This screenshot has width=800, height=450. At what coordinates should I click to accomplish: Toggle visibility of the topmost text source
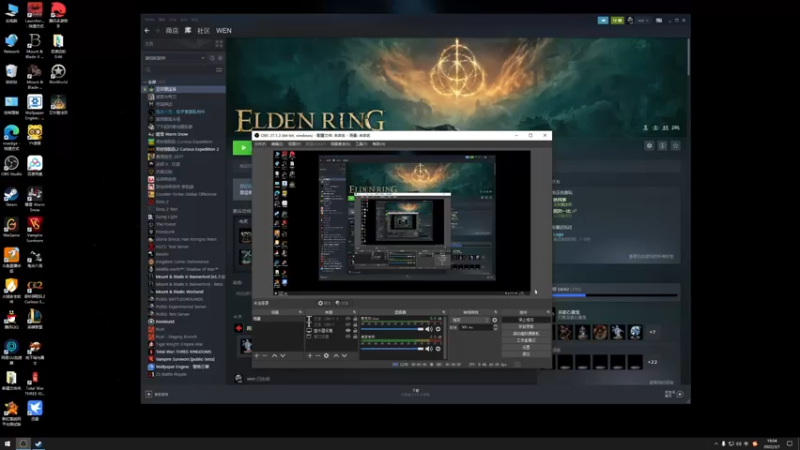(x=348, y=319)
